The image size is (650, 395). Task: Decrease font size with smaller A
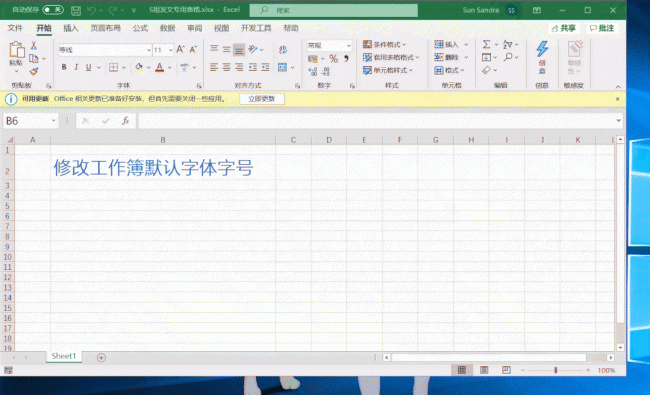click(193, 49)
